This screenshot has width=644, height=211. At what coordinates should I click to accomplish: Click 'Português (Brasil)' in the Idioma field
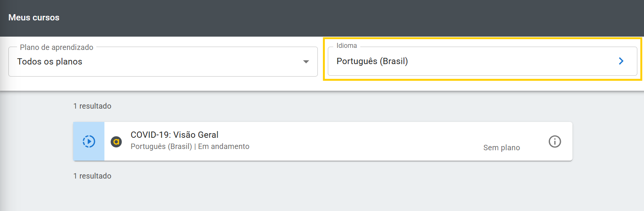coord(372,61)
